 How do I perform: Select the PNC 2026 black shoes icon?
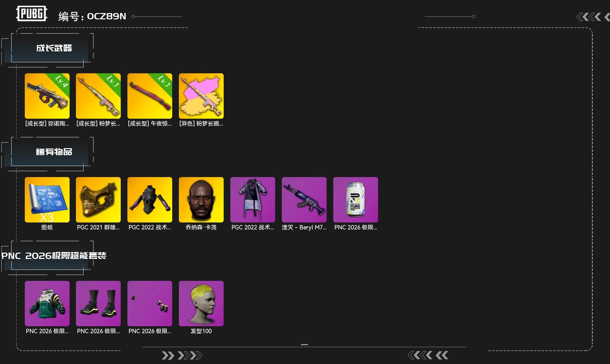[x=98, y=303]
